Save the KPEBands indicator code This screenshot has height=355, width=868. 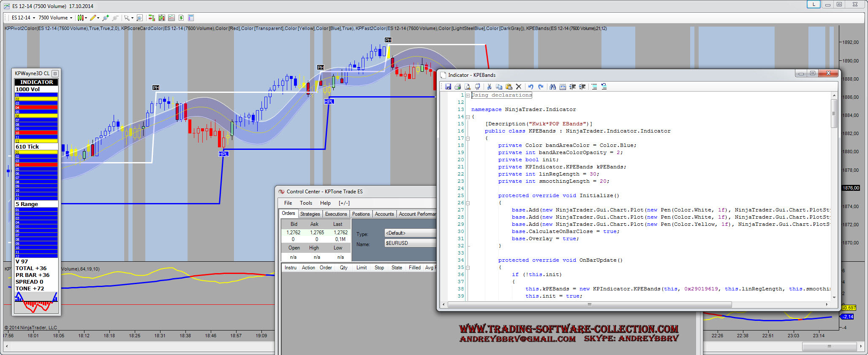point(448,87)
